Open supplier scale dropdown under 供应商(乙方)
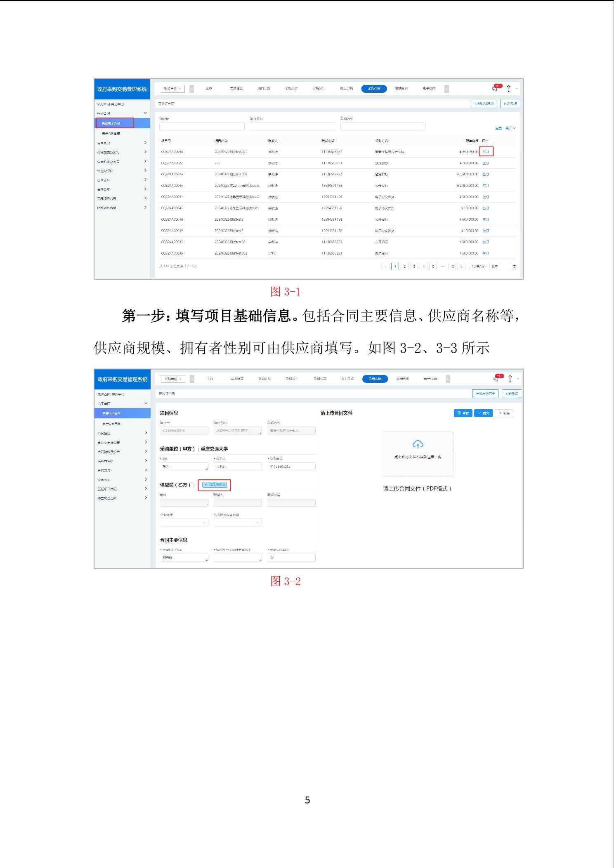 (184, 523)
